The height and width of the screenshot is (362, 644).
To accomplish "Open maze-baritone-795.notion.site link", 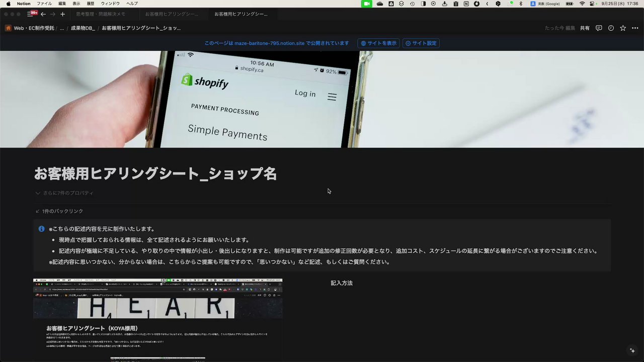I will click(x=269, y=43).
